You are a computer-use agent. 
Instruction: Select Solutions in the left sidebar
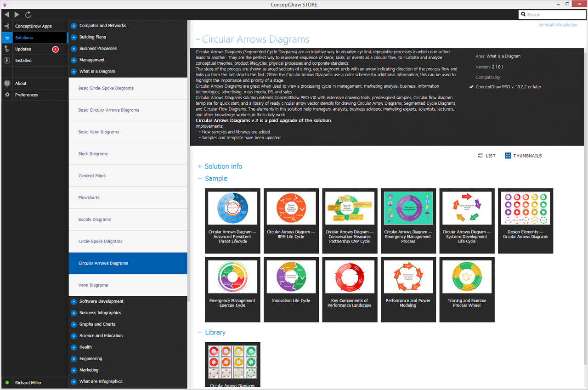pyautogui.click(x=34, y=38)
